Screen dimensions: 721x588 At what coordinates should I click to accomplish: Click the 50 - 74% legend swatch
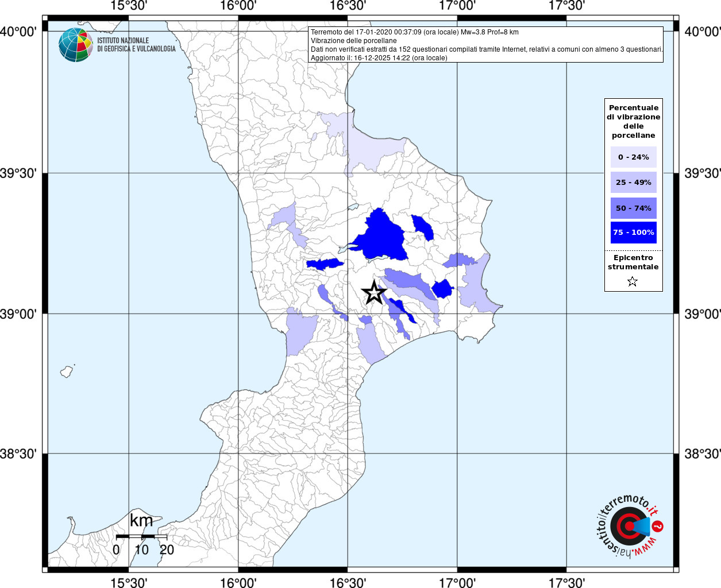633,208
